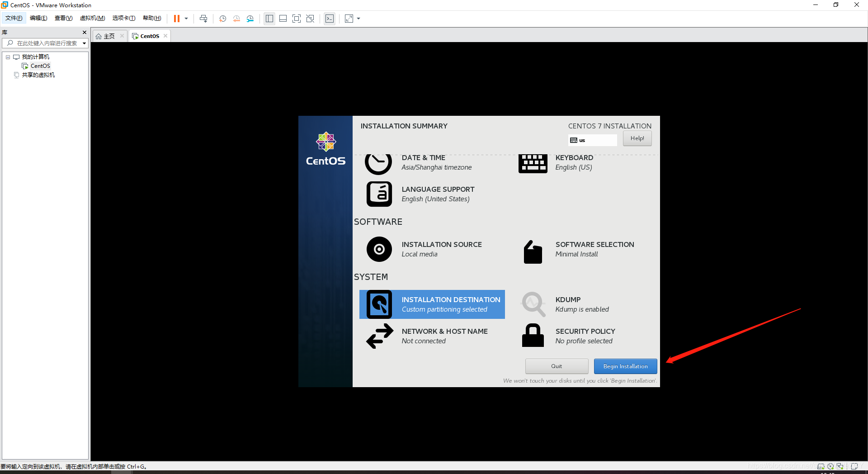
Task: Open Language Support icon
Action: 379,194
